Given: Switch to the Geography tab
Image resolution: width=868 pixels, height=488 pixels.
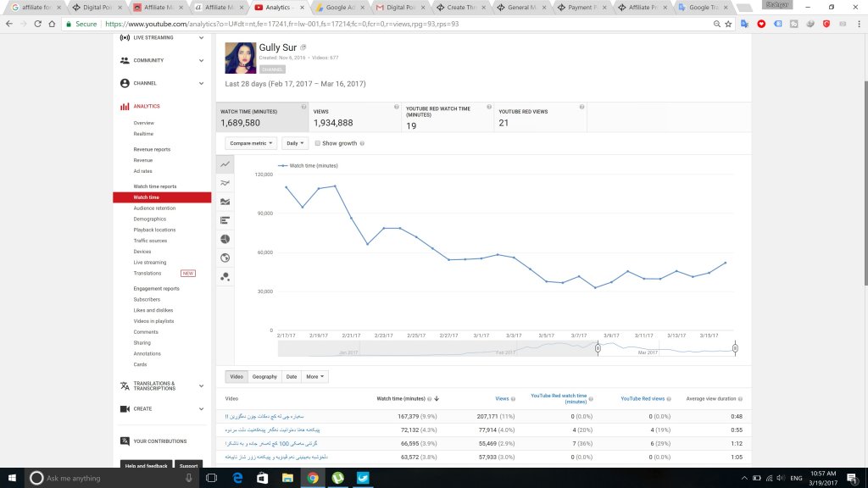Looking at the screenshot, I should pos(264,376).
